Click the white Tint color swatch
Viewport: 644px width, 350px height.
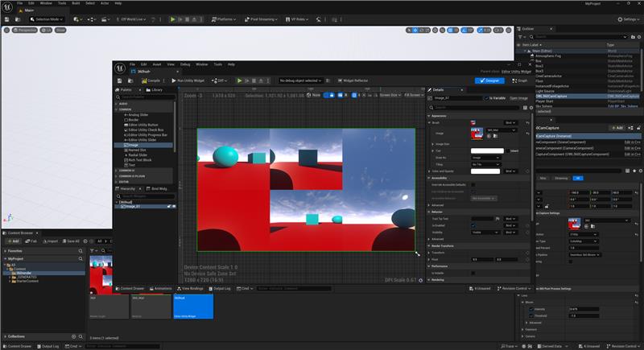487,150
